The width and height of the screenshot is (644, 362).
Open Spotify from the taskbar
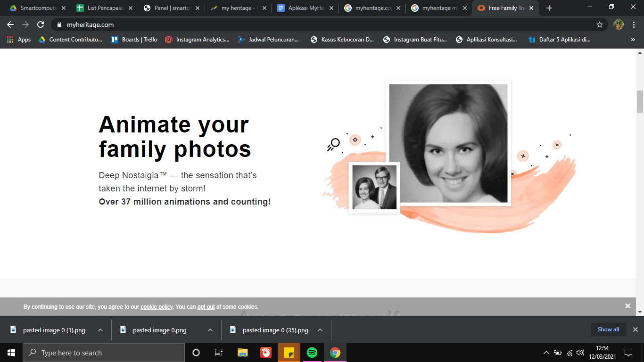(312, 353)
